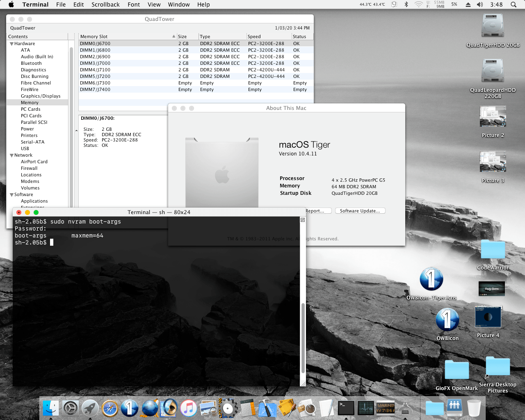Open Launchpad rocket icon in Dock
The image size is (525, 420).
pos(90,408)
